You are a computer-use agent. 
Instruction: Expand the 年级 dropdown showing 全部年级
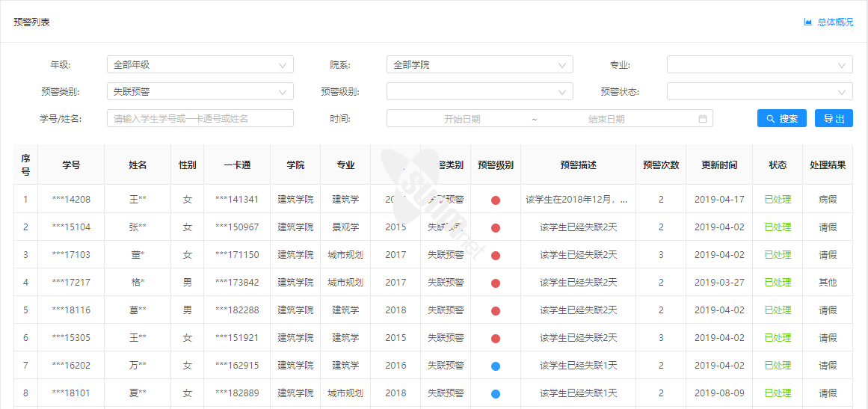coord(200,65)
